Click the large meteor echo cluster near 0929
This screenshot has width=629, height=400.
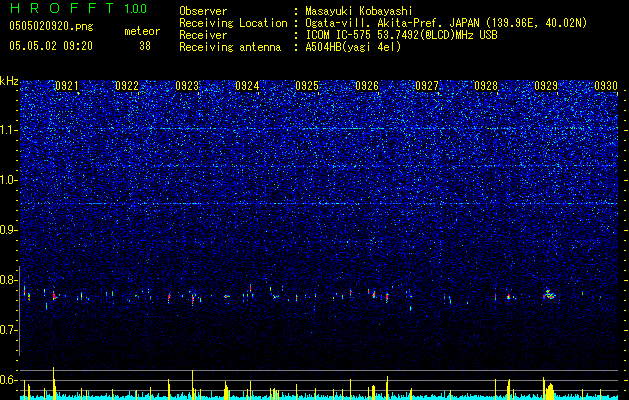549,294
